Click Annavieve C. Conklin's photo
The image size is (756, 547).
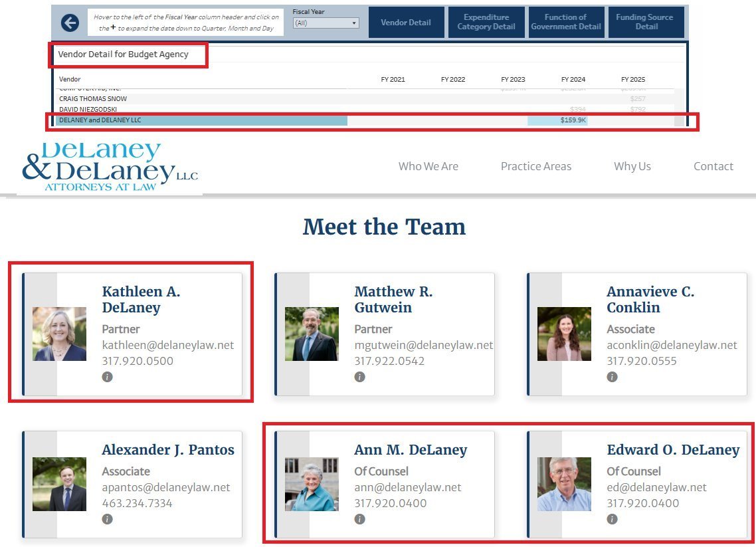(564, 334)
